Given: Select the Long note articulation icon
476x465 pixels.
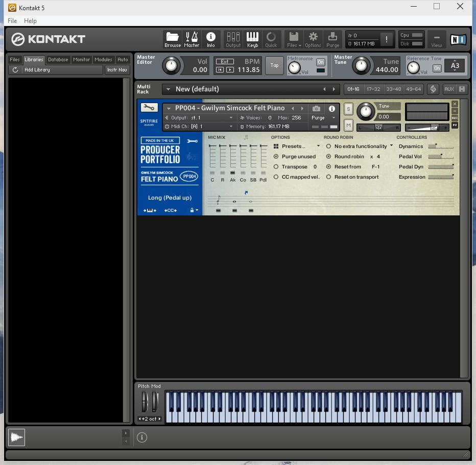Looking at the screenshot, I should [234, 202].
